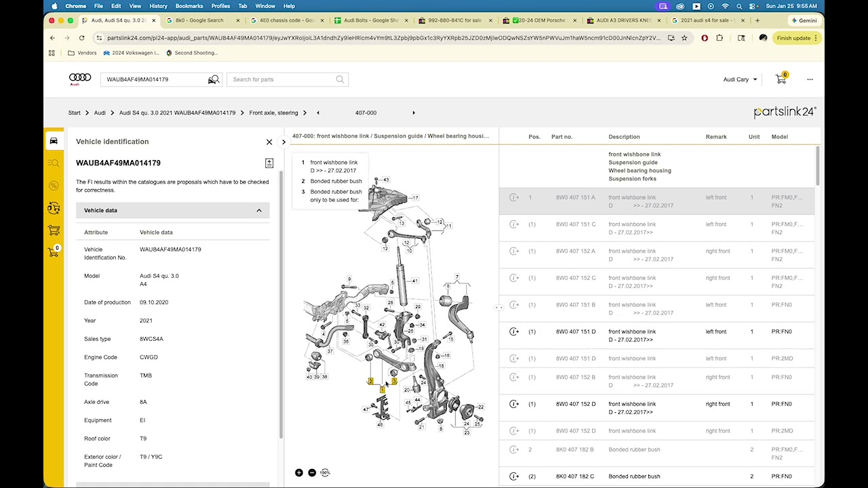Go to previous illustration 407-000 arrow
This screenshot has height=488, width=868.
coord(318,113)
